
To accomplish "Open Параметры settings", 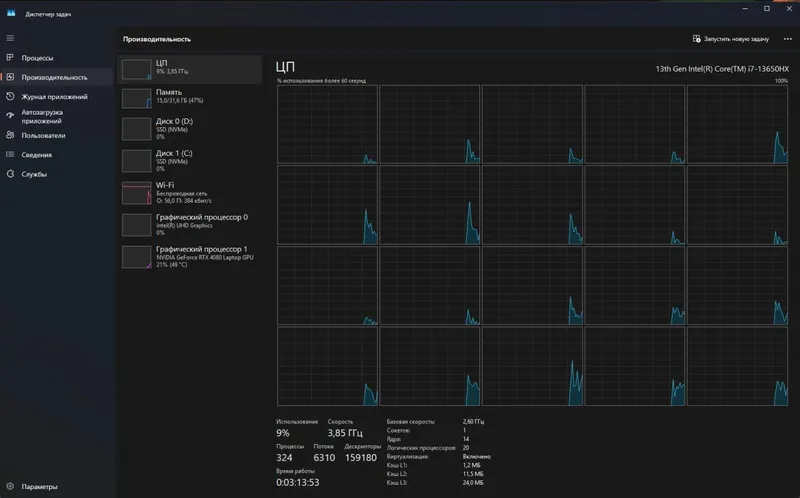I will click(57, 486).
